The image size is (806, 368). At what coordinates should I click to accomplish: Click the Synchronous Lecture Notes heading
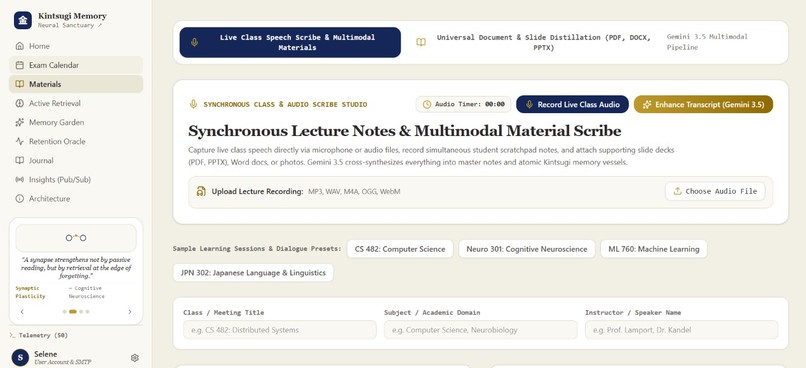coord(405,131)
